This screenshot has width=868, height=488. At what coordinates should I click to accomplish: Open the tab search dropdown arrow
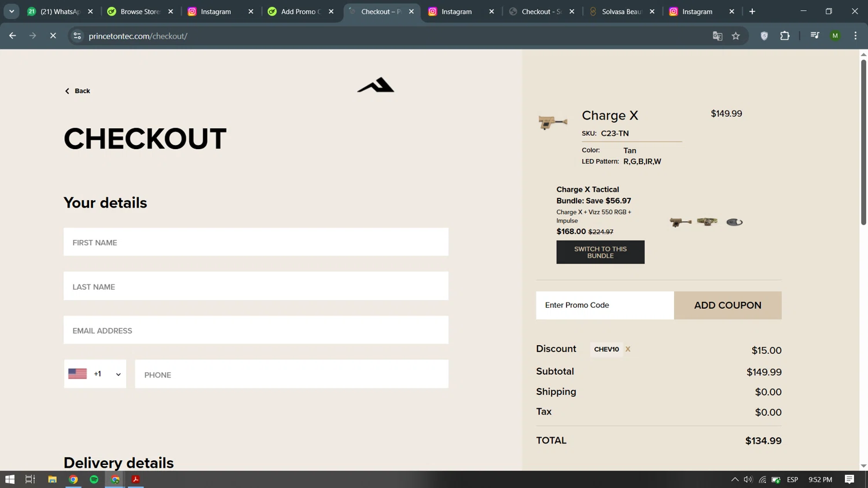pyautogui.click(x=12, y=12)
